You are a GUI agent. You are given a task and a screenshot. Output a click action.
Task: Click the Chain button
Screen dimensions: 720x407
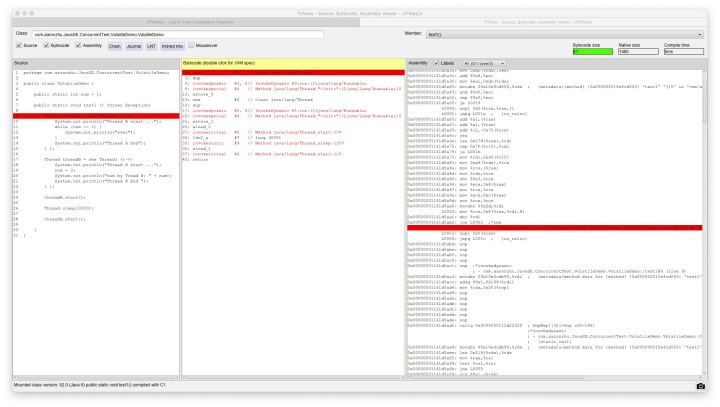pos(114,46)
